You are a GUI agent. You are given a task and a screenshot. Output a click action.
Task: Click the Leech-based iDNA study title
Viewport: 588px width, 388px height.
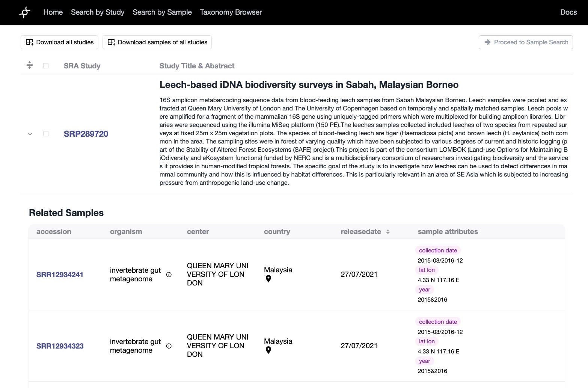click(309, 85)
